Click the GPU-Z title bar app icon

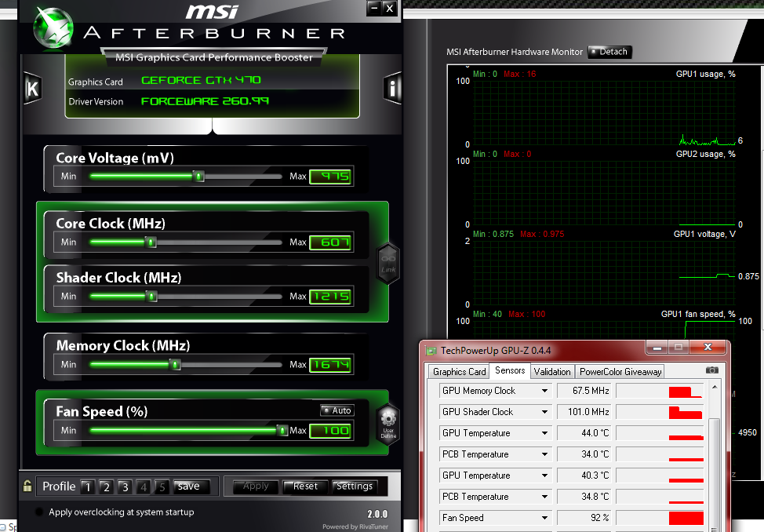[431, 351]
